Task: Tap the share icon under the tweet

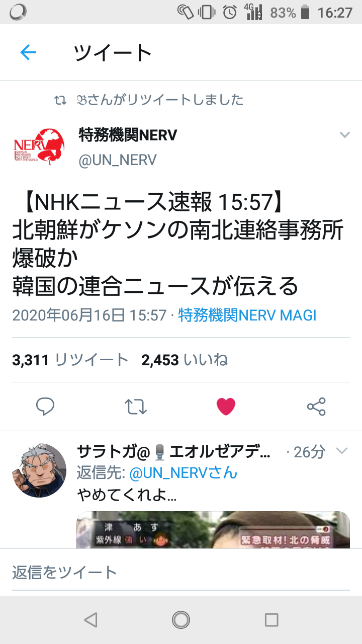Action: pyautogui.click(x=316, y=407)
